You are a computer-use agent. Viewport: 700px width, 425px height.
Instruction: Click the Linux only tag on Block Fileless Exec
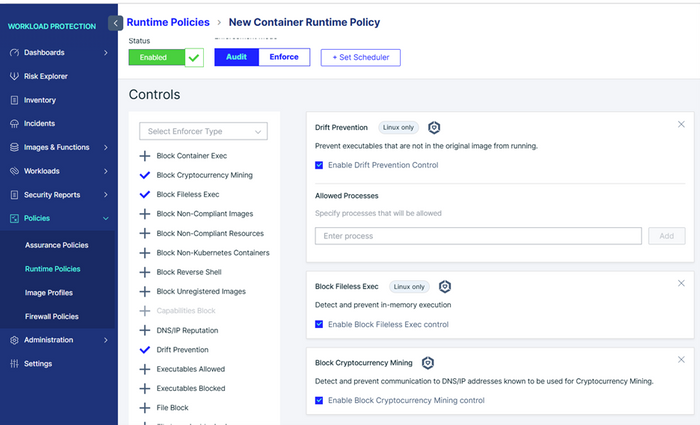(409, 287)
